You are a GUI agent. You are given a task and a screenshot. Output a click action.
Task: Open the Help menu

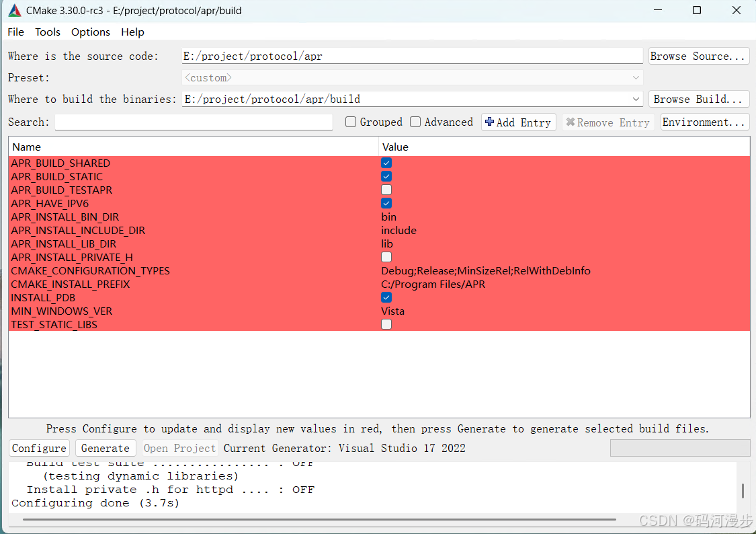132,32
